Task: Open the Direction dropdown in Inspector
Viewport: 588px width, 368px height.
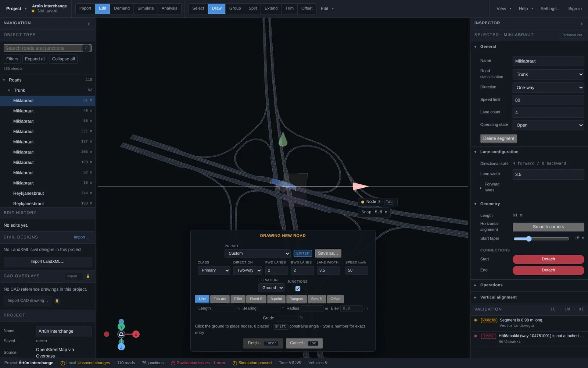Action: point(548,88)
